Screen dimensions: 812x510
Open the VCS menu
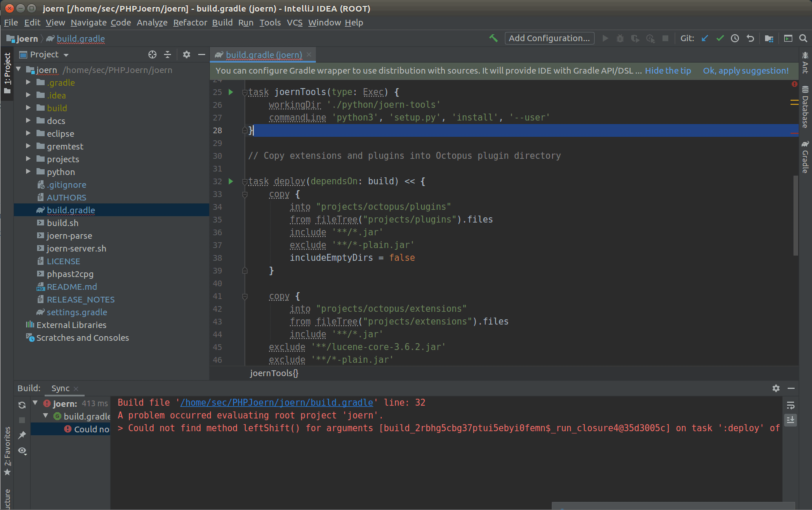coord(294,23)
